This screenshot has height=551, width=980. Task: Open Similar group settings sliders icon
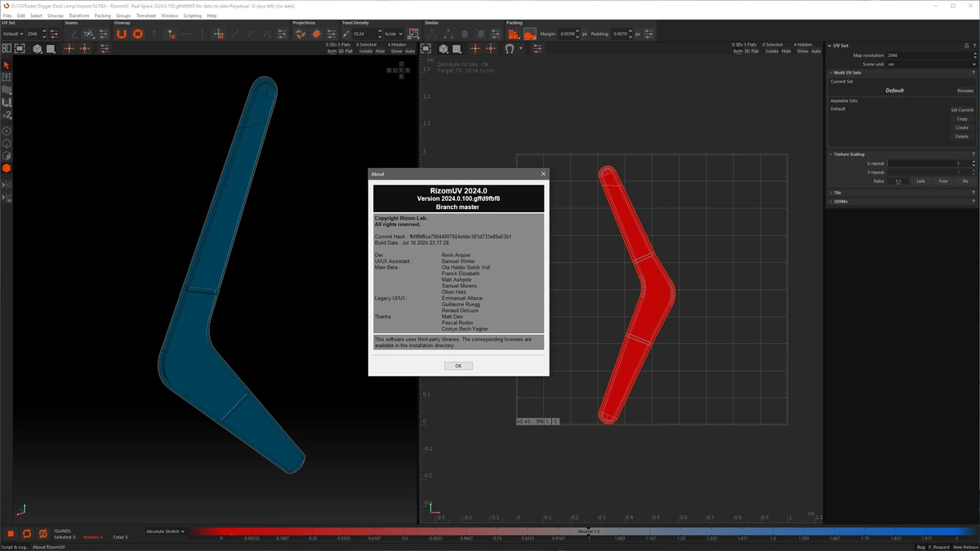(x=496, y=33)
